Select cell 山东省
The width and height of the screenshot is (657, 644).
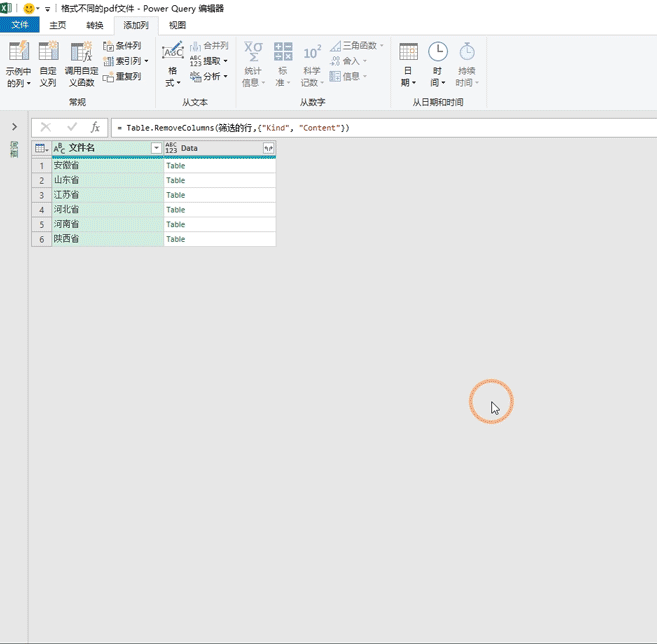[x=108, y=180]
